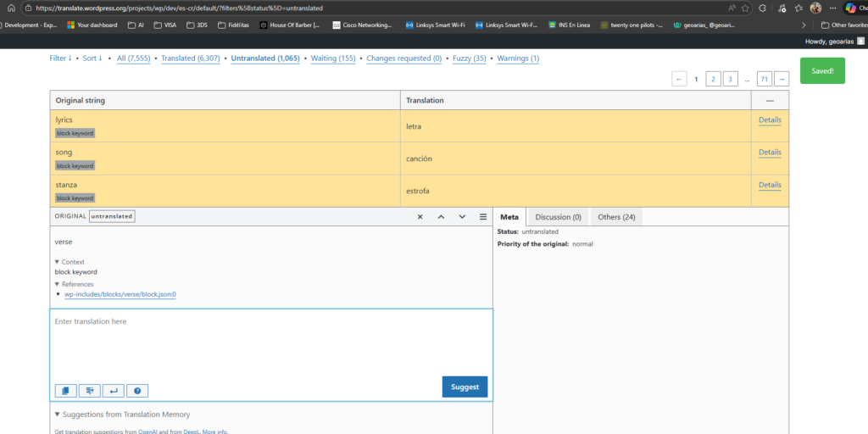Collapse the References section
The width and height of the screenshot is (868, 434).
click(x=58, y=284)
